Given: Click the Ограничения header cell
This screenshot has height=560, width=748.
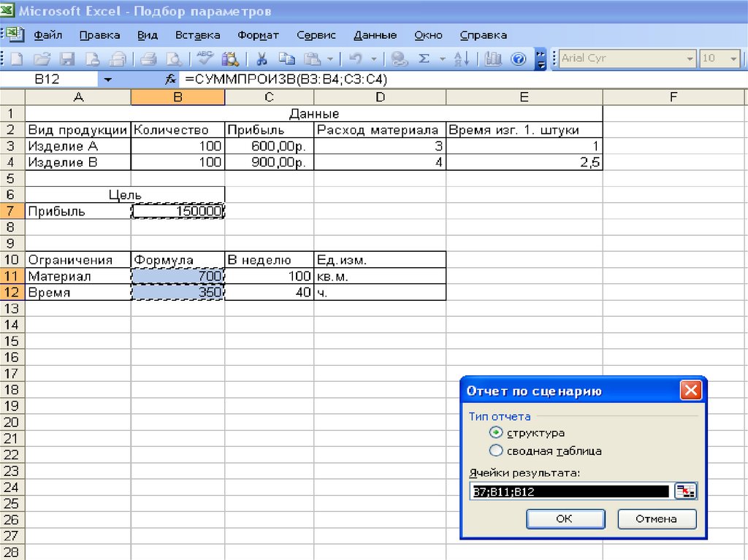Looking at the screenshot, I should click(77, 259).
